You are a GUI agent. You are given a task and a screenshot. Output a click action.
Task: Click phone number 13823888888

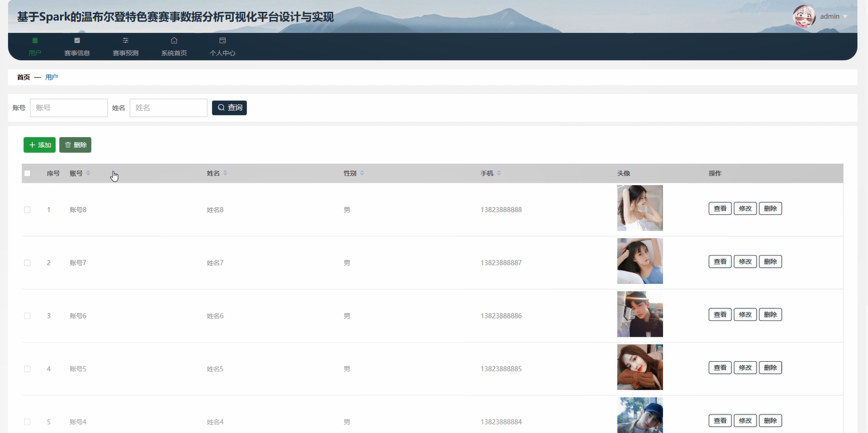(501, 210)
